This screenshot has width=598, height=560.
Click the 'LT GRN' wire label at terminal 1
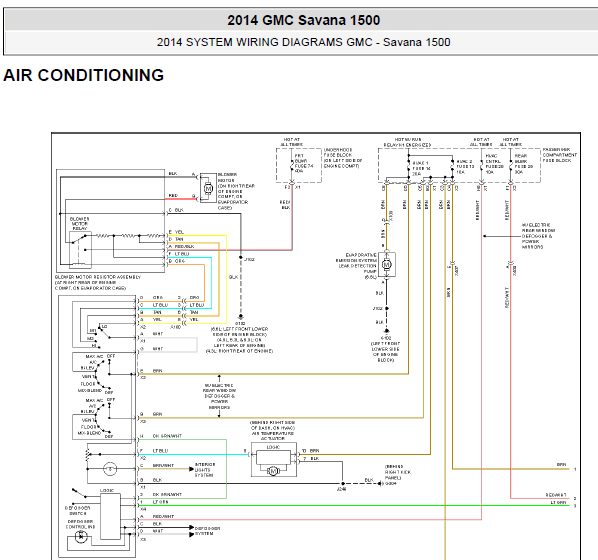[161, 502]
